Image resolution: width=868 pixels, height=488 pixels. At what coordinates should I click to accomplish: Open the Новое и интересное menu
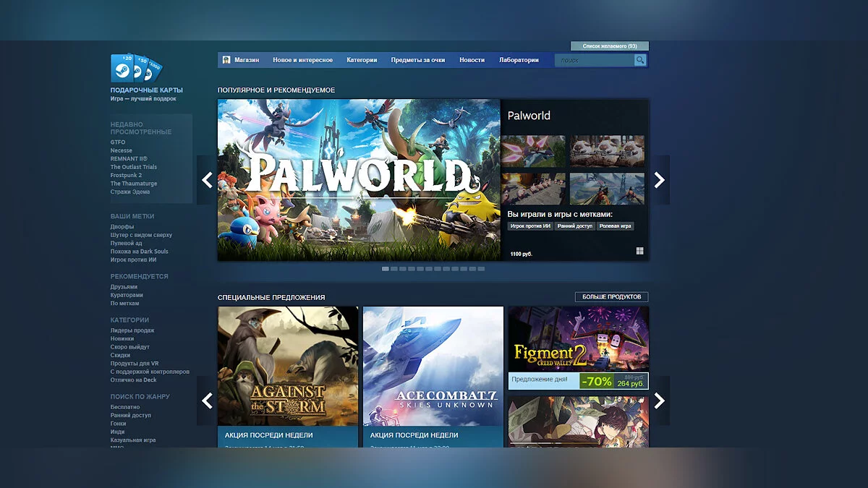click(302, 60)
